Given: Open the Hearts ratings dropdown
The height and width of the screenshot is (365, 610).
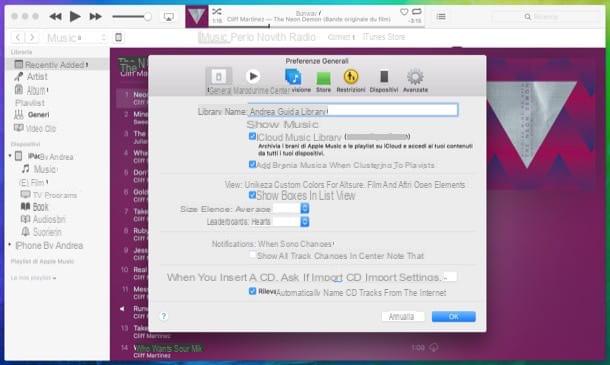Looking at the screenshot, I should [x=291, y=222].
